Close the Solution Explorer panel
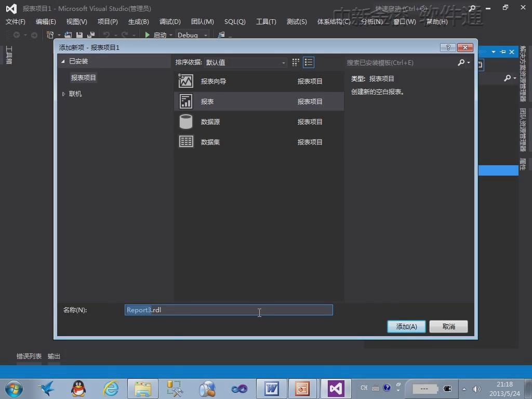The image size is (532, 399). [x=512, y=52]
